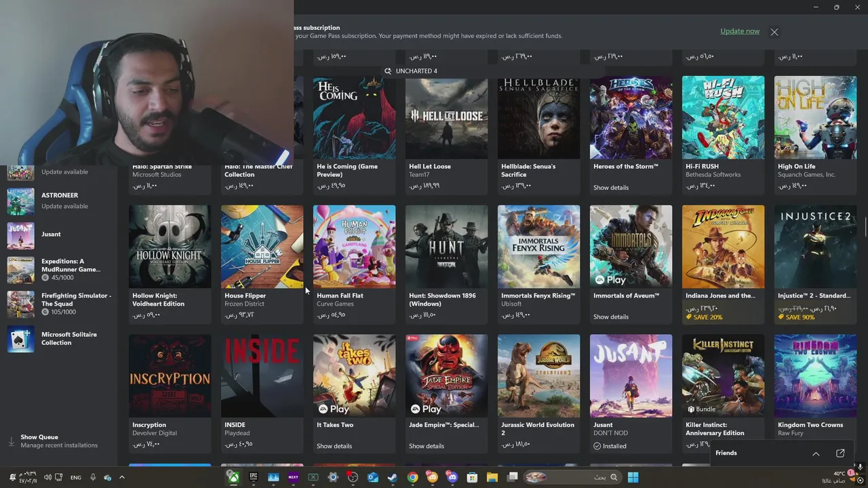Click the SAVE 20% label on Indiana Jones

pyautogui.click(x=704, y=317)
